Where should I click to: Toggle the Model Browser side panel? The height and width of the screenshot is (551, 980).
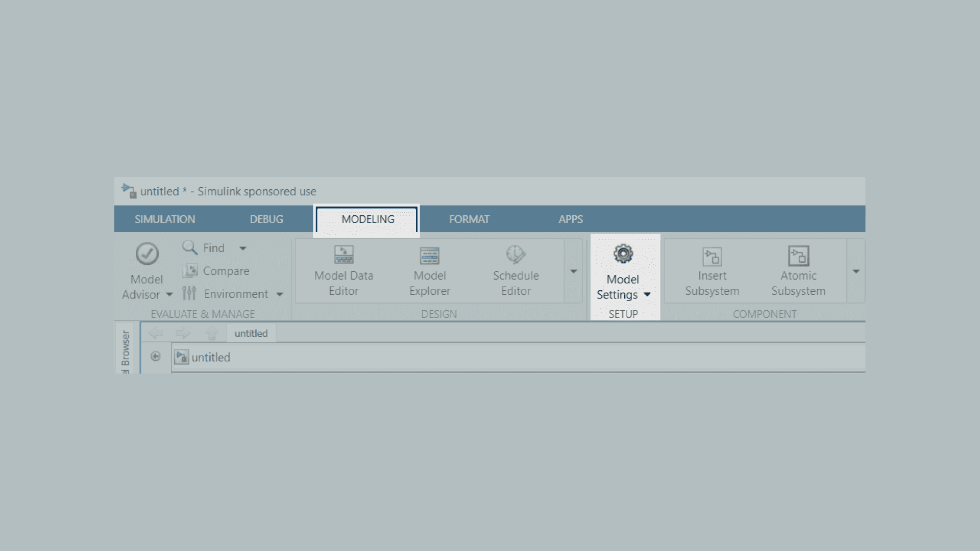tap(125, 349)
